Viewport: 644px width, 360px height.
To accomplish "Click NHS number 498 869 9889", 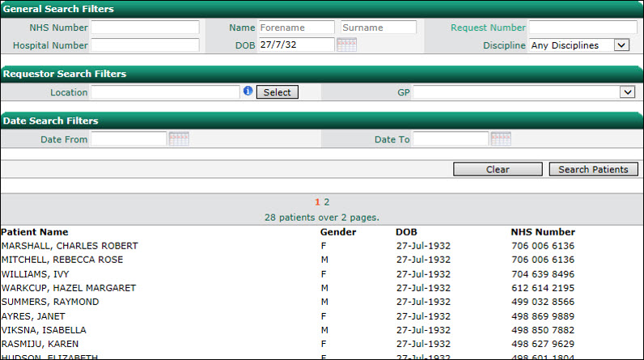I will (543, 316).
